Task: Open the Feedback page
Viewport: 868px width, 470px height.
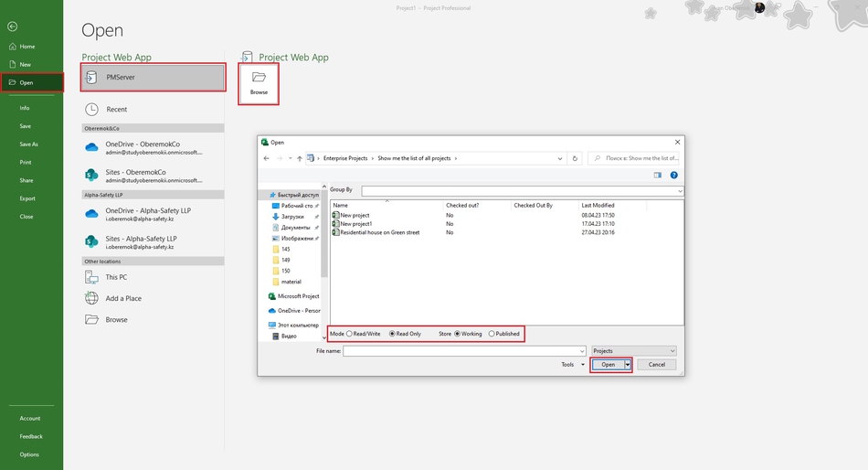Action: (x=31, y=436)
